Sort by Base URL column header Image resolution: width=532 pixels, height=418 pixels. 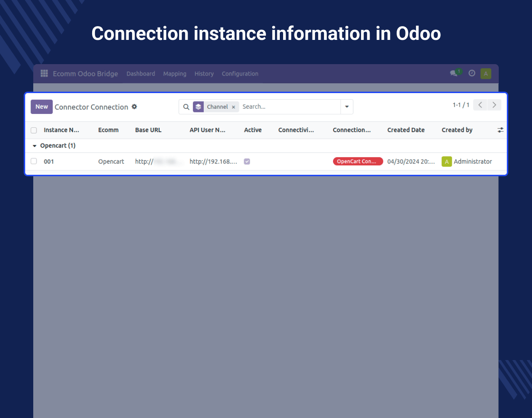pos(148,130)
